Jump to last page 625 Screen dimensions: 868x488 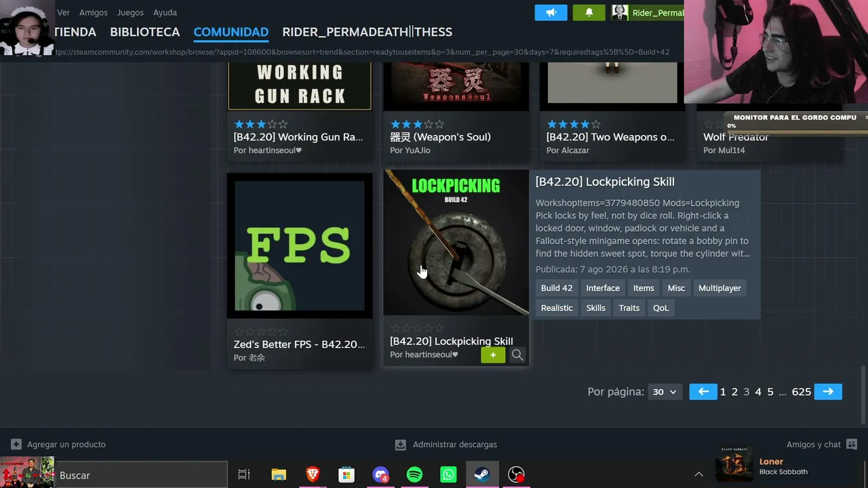pyautogui.click(x=802, y=392)
